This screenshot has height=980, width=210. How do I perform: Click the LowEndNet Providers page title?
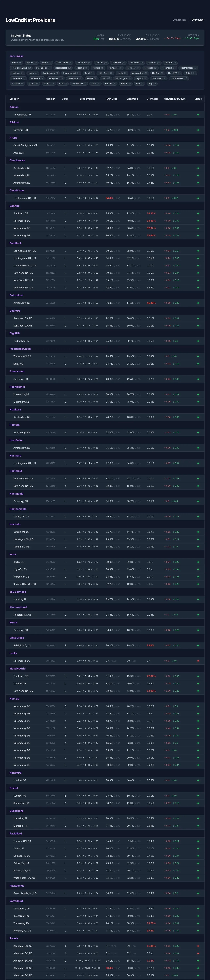[x=30, y=20]
